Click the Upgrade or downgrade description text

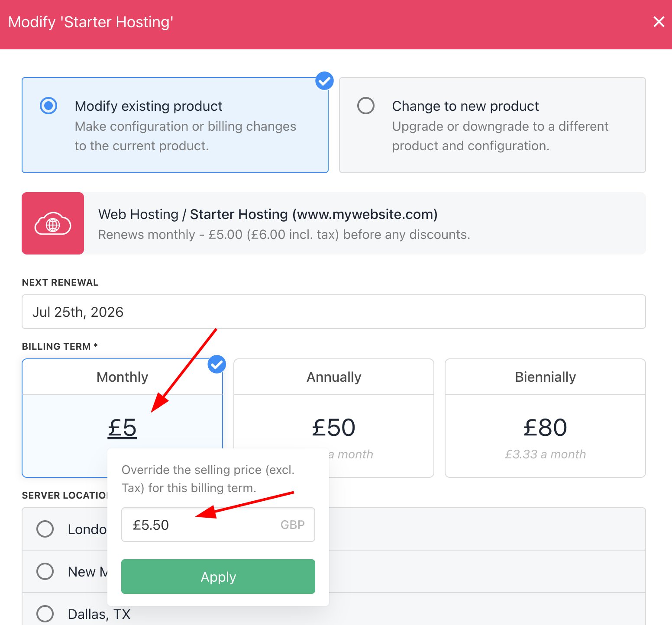[500, 136]
